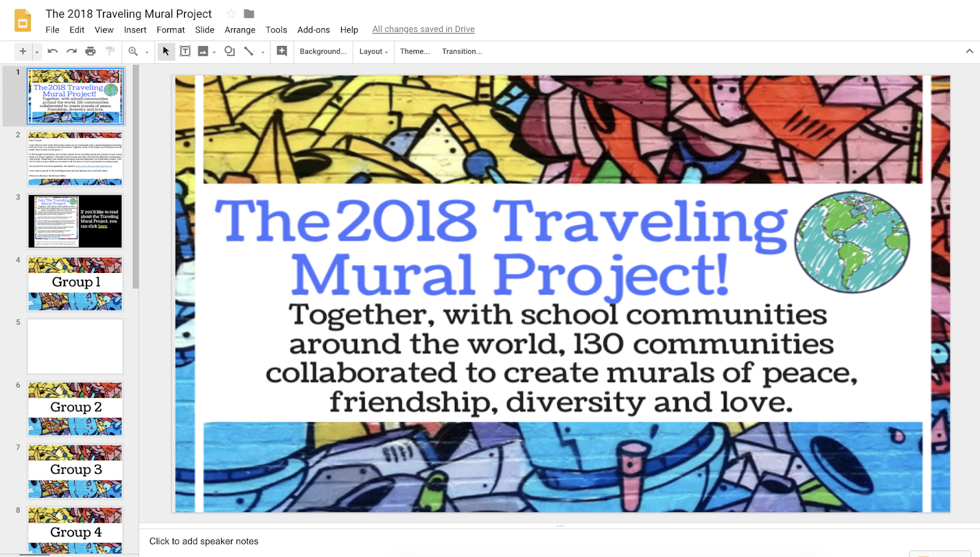This screenshot has height=557, width=980.
Task: Undo the last action
Action: [x=53, y=51]
